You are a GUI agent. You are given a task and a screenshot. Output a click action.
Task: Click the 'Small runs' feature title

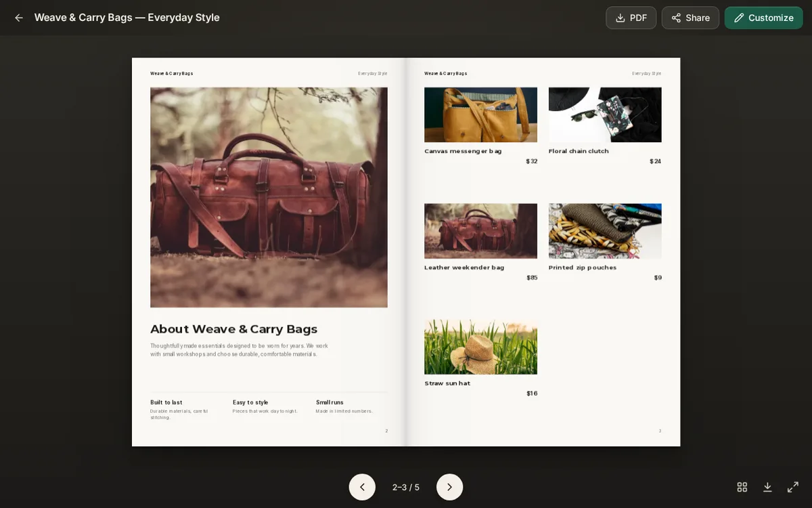[x=330, y=402]
